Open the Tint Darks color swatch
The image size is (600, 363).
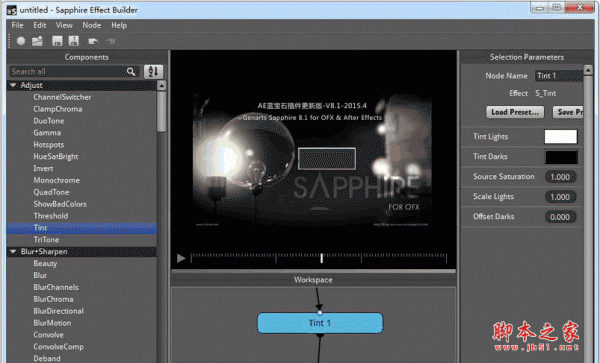point(561,157)
